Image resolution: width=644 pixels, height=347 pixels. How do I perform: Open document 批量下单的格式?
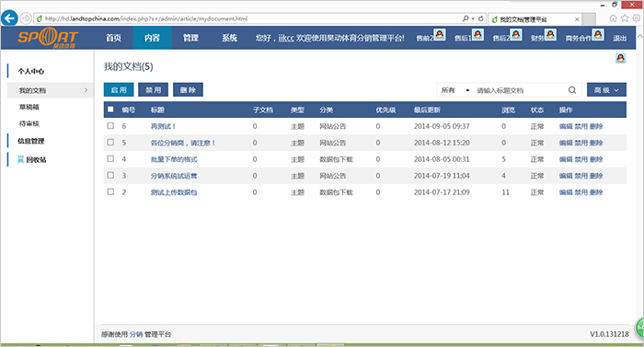click(x=174, y=159)
